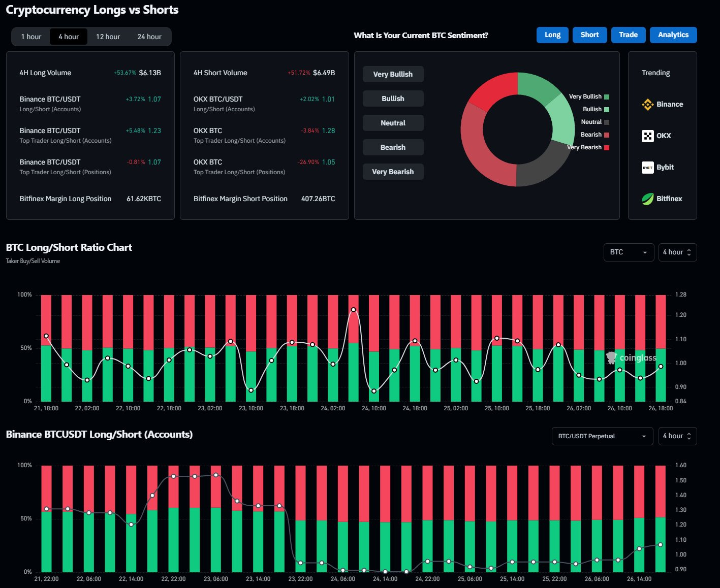Open Bybit exchange logo in Trending
Image resolution: width=720 pixels, height=588 pixels.
[x=647, y=168]
